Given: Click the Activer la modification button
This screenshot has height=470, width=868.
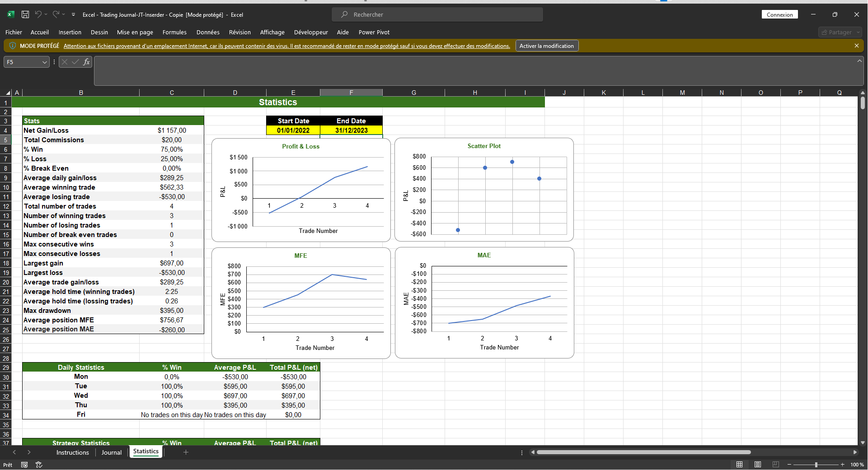Looking at the screenshot, I should click(547, 46).
